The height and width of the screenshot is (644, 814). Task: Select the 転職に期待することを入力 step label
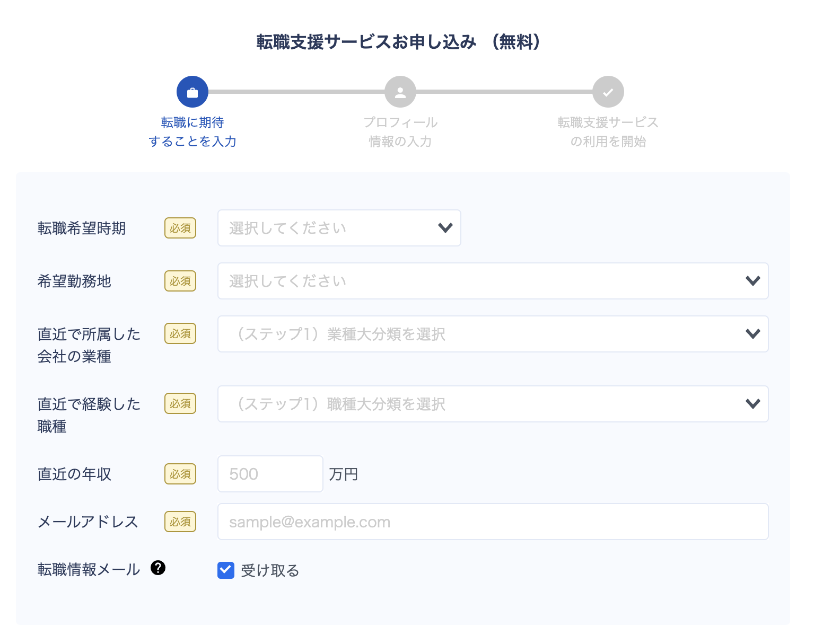click(x=192, y=132)
